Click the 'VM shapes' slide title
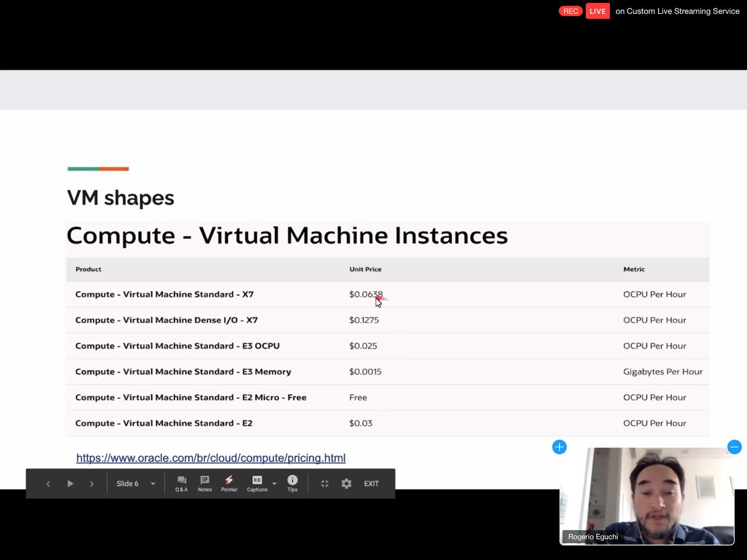 [121, 198]
